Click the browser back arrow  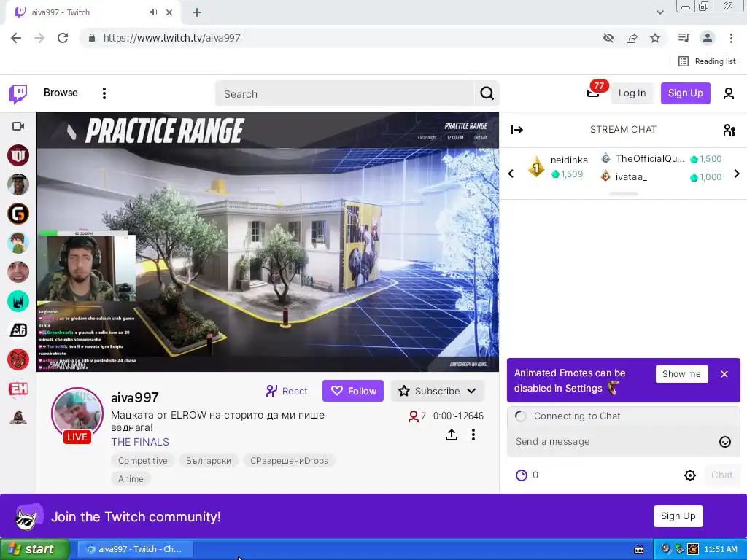coord(16,38)
